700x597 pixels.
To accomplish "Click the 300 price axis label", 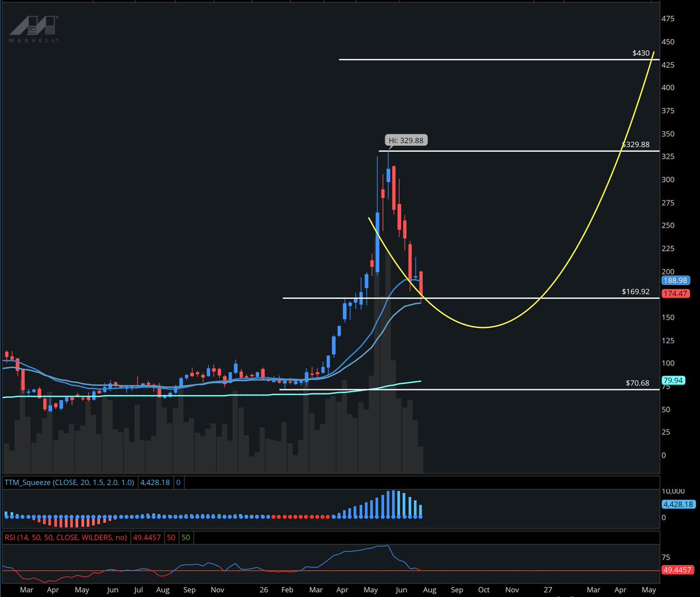I will point(668,180).
